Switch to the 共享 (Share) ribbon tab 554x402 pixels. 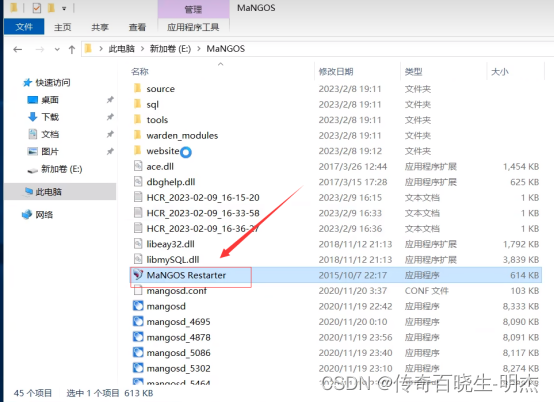pyautogui.click(x=100, y=27)
